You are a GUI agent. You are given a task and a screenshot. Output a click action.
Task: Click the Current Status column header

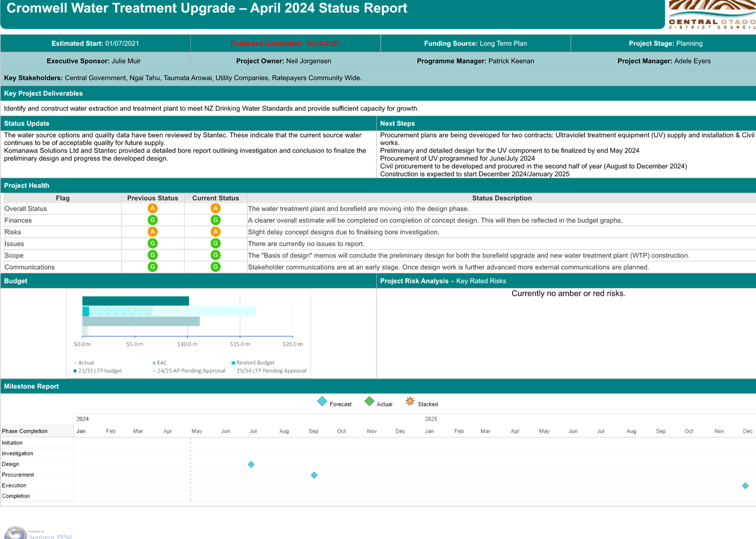pos(216,198)
